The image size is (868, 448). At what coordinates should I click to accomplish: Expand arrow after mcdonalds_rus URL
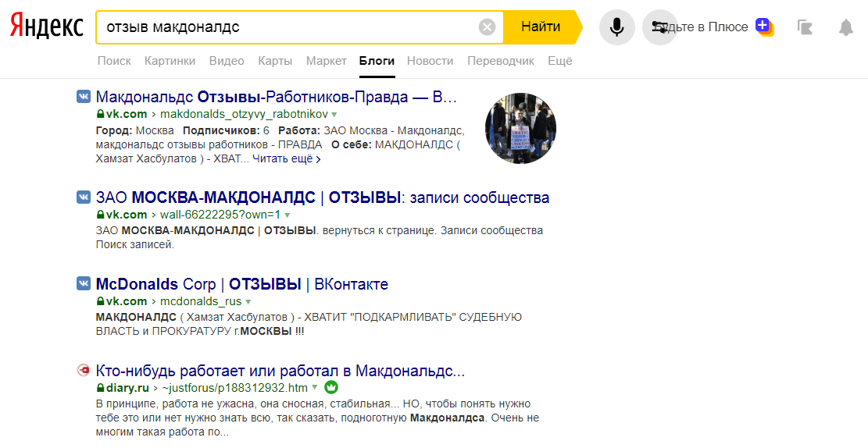pyautogui.click(x=248, y=302)
